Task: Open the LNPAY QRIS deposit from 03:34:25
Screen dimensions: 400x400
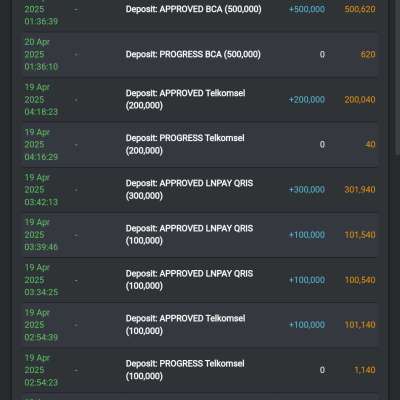Action: (x=200, y=280)
